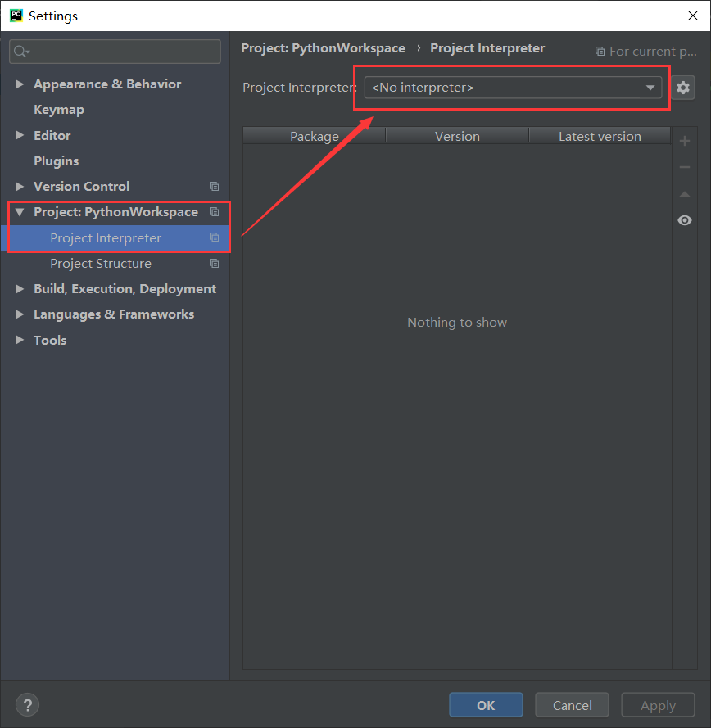Select Project: PythonWorkspace label
711x728 pixels.
(115, 212)
